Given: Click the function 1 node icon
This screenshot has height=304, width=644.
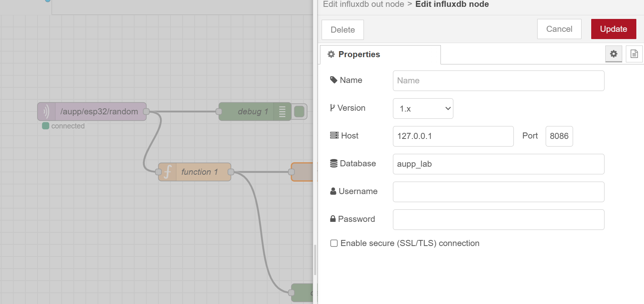Looking at the screenshot, I should click(x=168, y=172).
